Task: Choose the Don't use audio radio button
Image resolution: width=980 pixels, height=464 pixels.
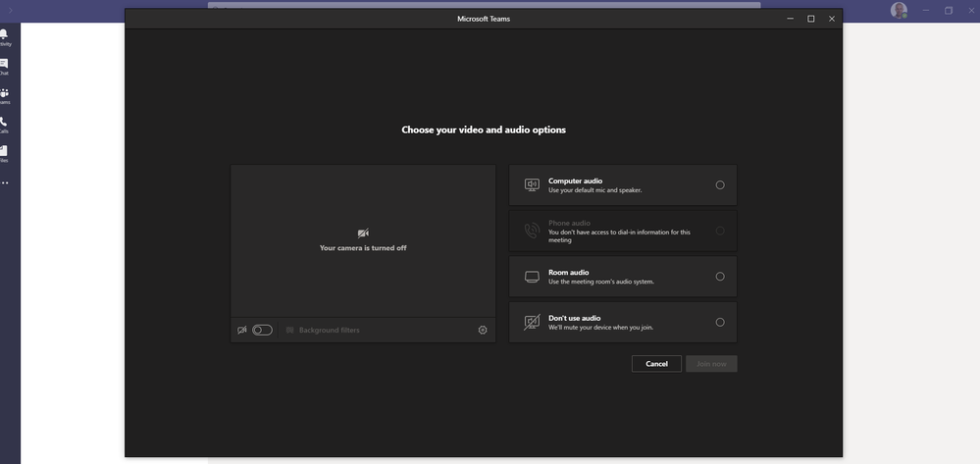Action: tap(720, 322)
